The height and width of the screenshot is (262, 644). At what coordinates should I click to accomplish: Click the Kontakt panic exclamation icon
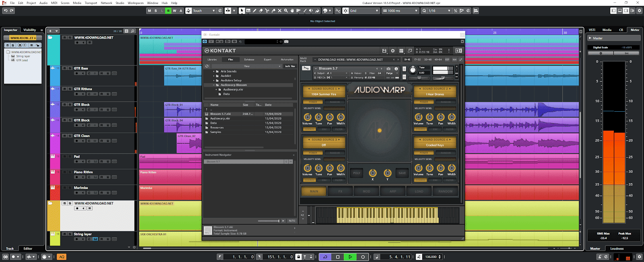point(449,51)
